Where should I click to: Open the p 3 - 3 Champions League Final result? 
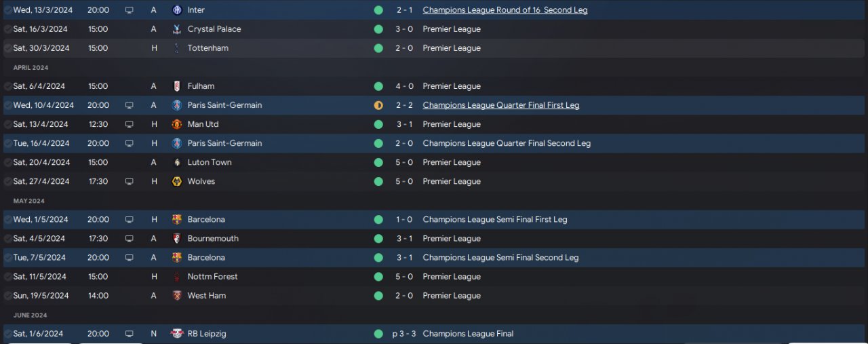[404, 334]
